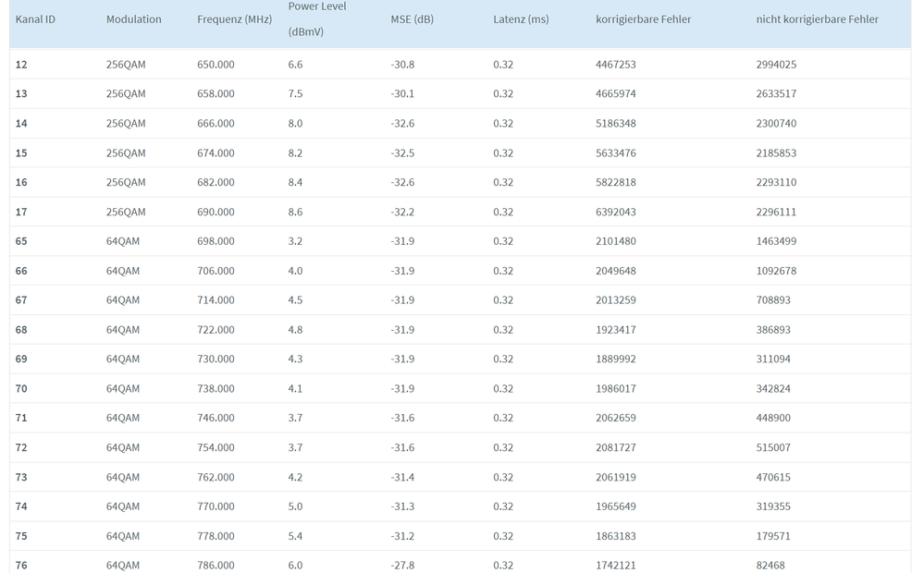The image size is (924, 573).
Task: Click correctable errors value 2049648
Action: tap(615, 271)
